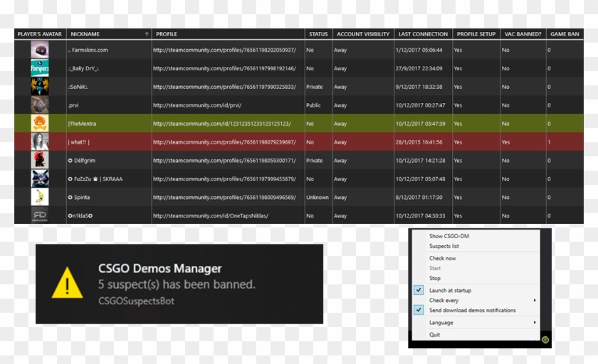
Task: Click the Délfgrim player avatar
Action: (40, 160)
